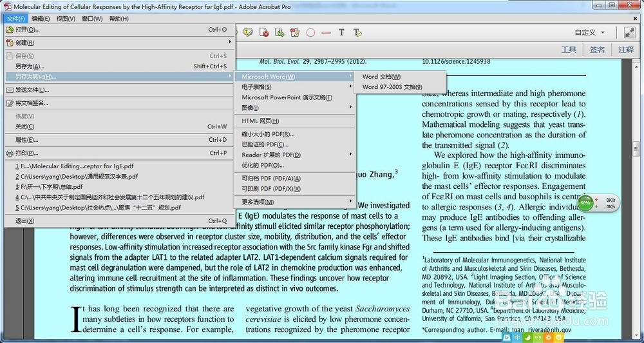Click the edit document icon with pencil
This screenshot has height=343, width=644.
pyautogui.click(x=295, y=32)
